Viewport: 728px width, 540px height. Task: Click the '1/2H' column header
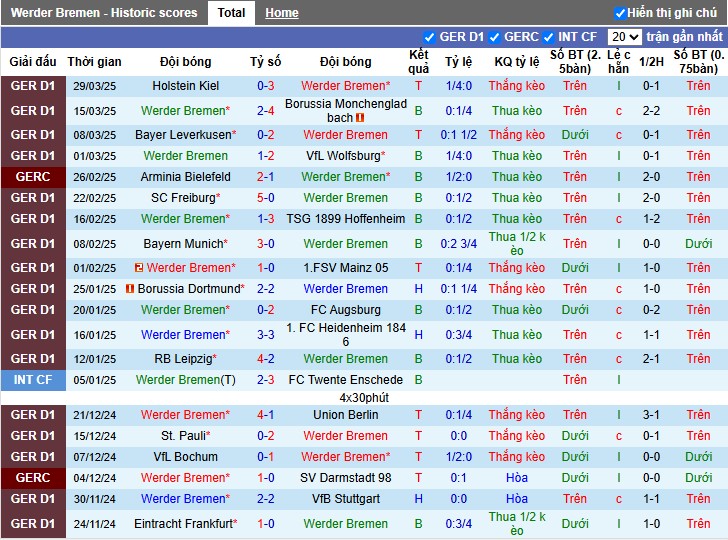[651, 61]
